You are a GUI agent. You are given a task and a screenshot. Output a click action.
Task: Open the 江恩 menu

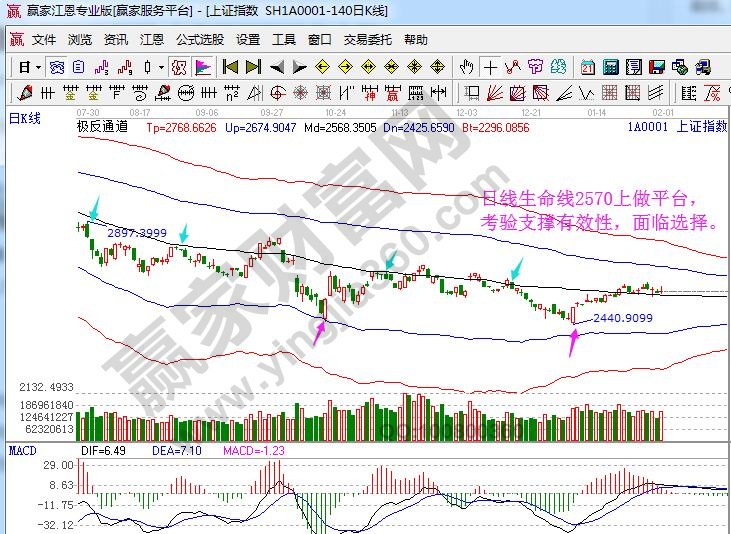coord(152,40)
